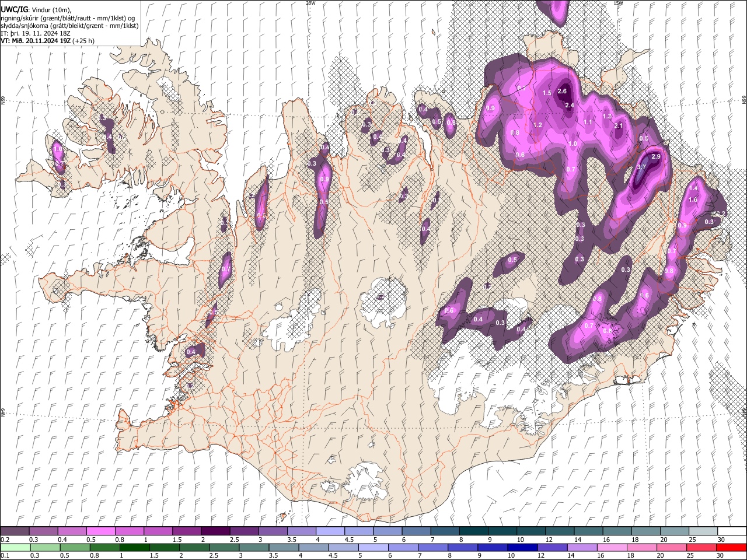Screen dimensions: 747x560
Task: Pick the purple-row swatch between 0.3 and 0.4
Action: [x=43, y=531]
